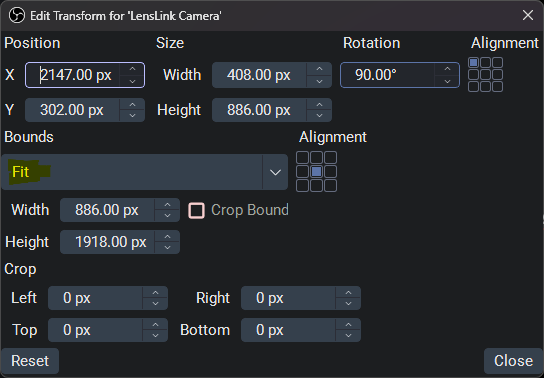Select top-center bounds alignment cell
Viewport: 544px width, 378px height.
tap(316, 157)
